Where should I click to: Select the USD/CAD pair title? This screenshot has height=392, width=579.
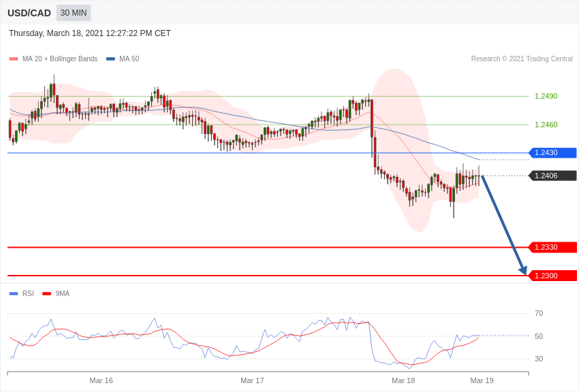coord(29,13)
